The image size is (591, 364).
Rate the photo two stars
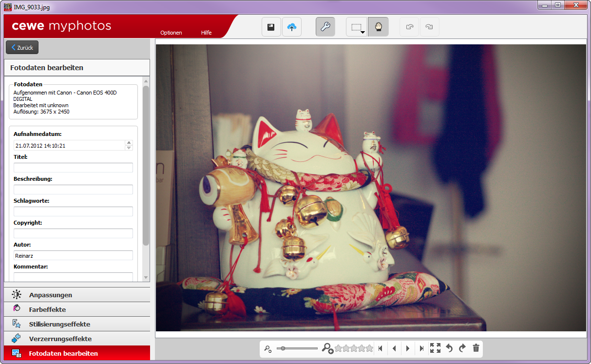click(x=346, y=348)
